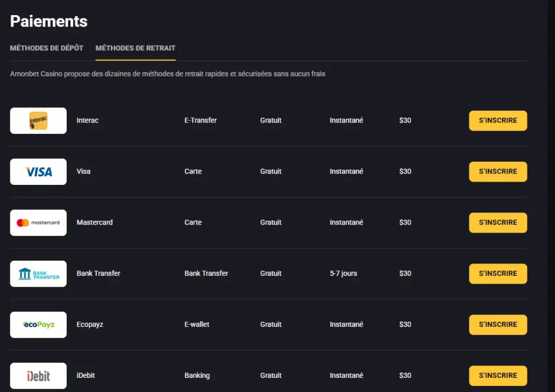The height and width of the screenshot is (392, 555).
Task: Click the iDebit logo icon
Action: coord(38,376)
